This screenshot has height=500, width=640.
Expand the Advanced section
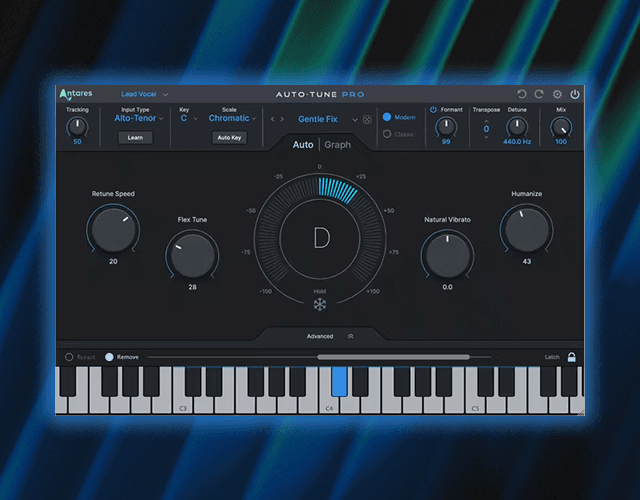click(x=320, y=336)
